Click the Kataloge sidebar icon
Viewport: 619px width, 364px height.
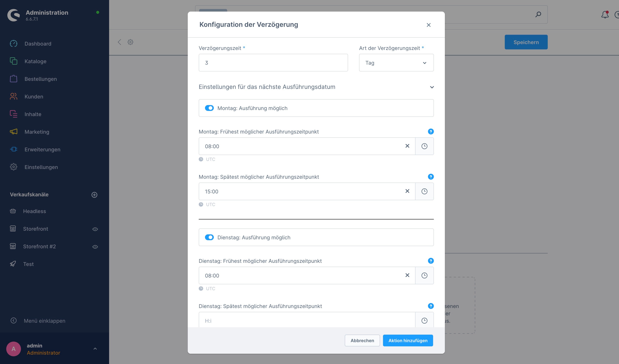(13, 61)
